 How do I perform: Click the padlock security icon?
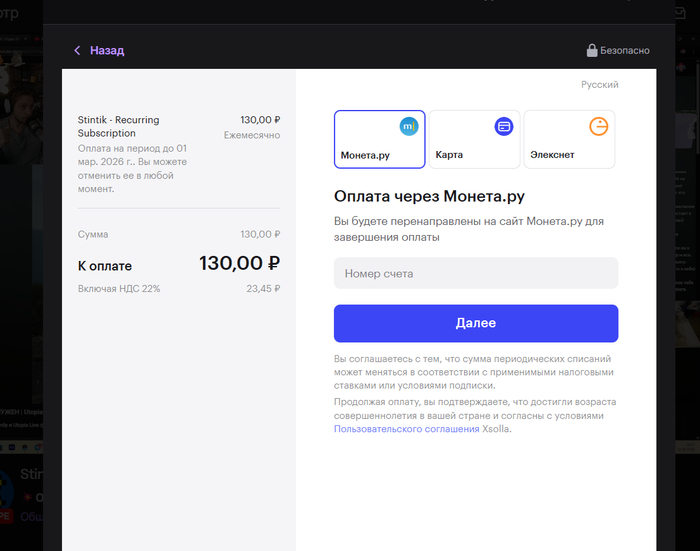click(x=592, y=50)
